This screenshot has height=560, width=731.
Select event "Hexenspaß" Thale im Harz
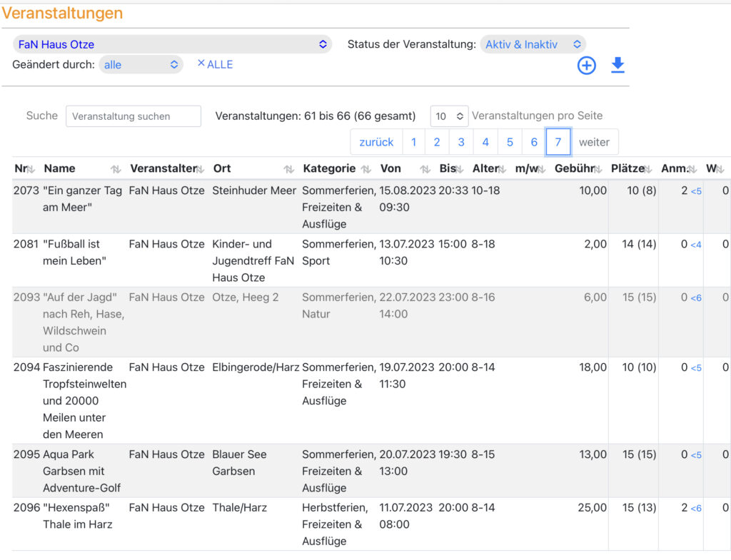coord(77,516)
